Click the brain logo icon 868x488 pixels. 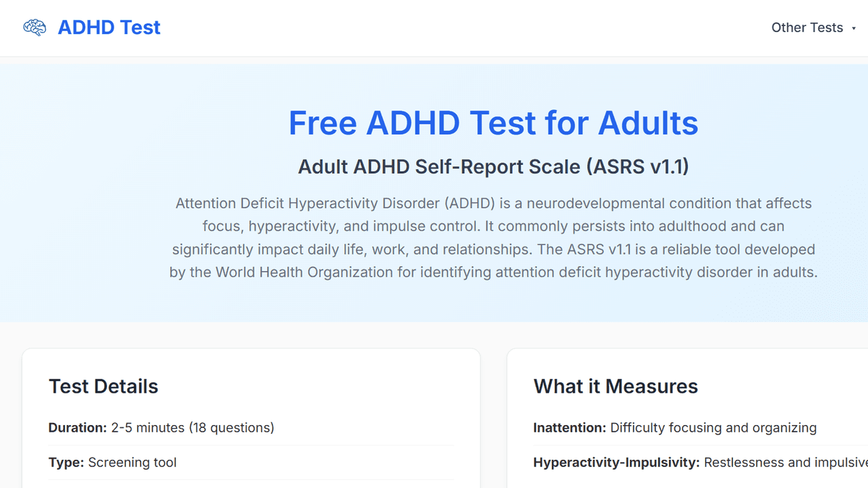tap(35, 28)
